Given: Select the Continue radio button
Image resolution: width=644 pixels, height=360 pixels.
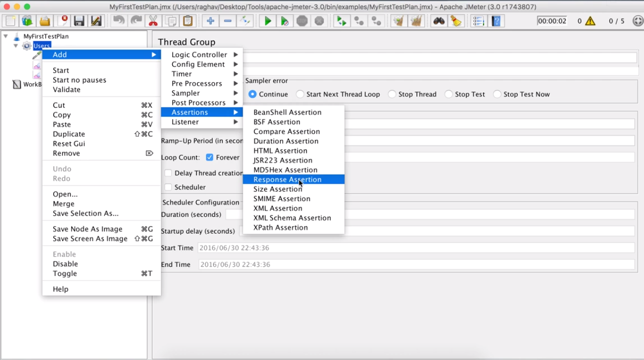Looking at the screenshot, I should pyautogui.click(x=252, y=94).
